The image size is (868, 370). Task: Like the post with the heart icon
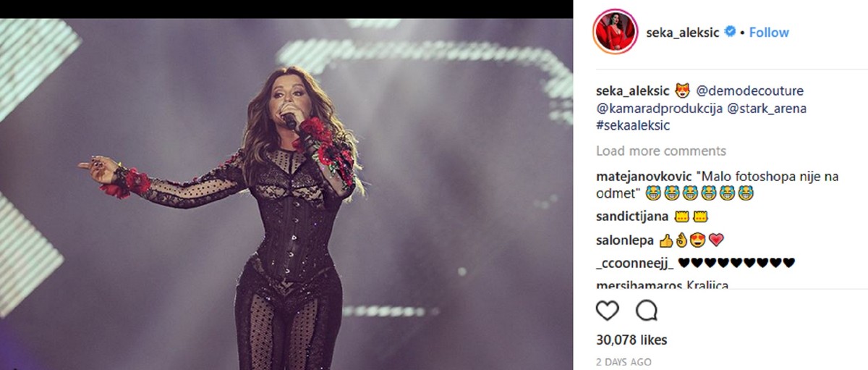click(608, 311)
